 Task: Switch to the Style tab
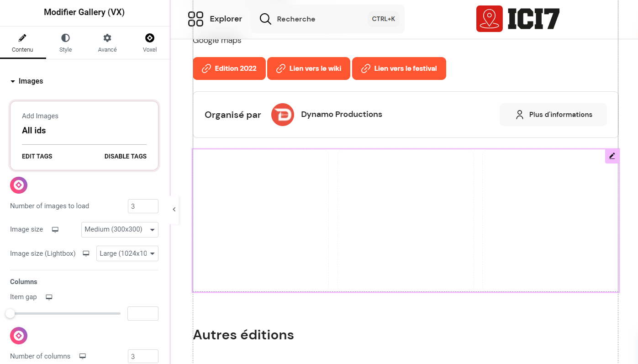pyautogui.click(x=65, y=43)
